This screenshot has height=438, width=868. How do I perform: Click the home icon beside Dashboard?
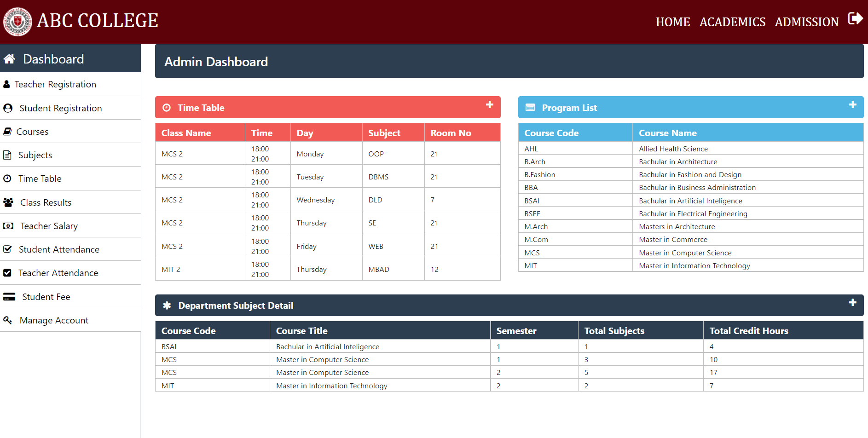click(9, 58)
